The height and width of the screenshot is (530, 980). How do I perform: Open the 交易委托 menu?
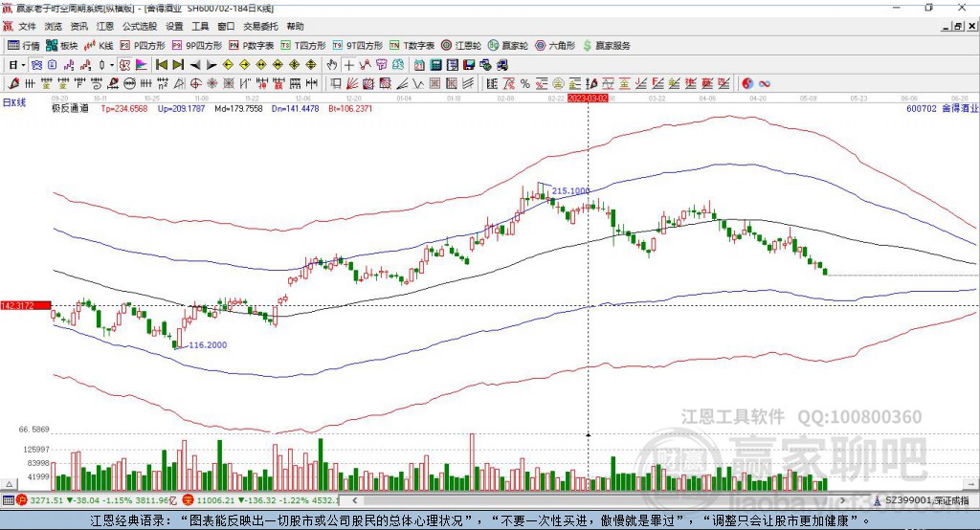tap(260, 26)
